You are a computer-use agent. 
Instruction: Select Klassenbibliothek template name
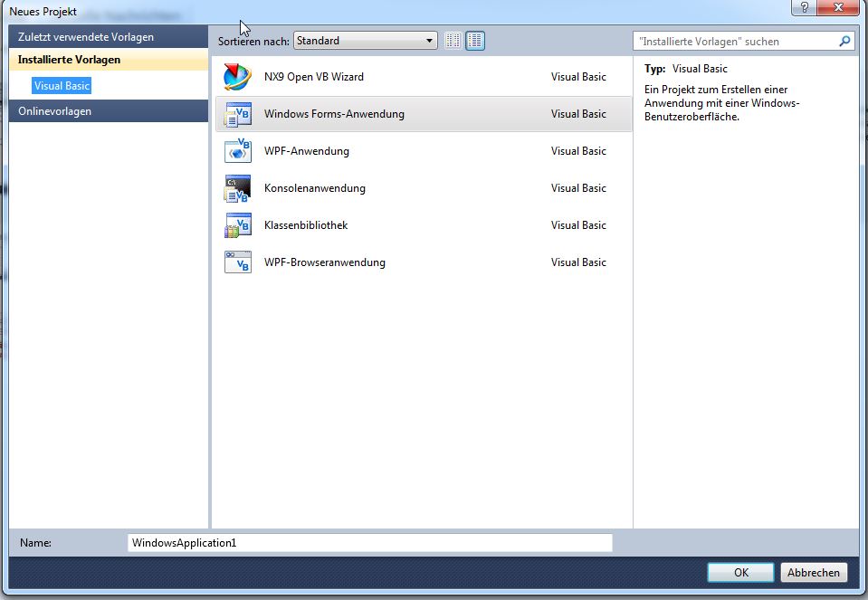[306, 225]
